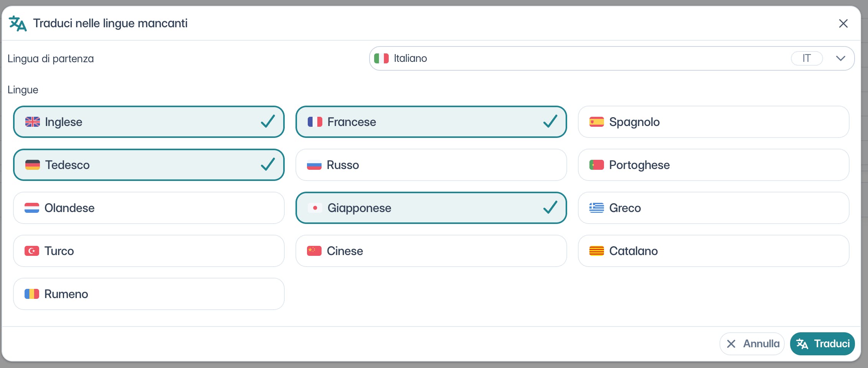Deselect the Giapponese language
Viewport: 868px width, 368px height.
coord(431,208)
